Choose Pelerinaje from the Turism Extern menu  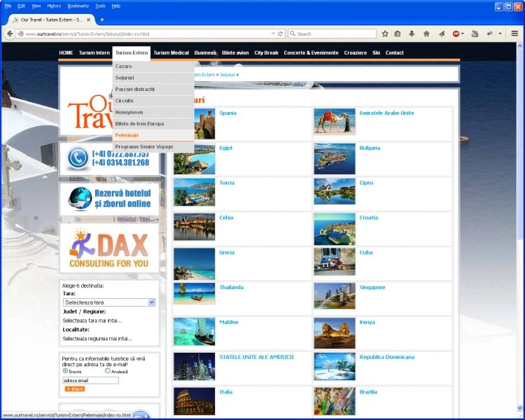click(x=127, y=135)
